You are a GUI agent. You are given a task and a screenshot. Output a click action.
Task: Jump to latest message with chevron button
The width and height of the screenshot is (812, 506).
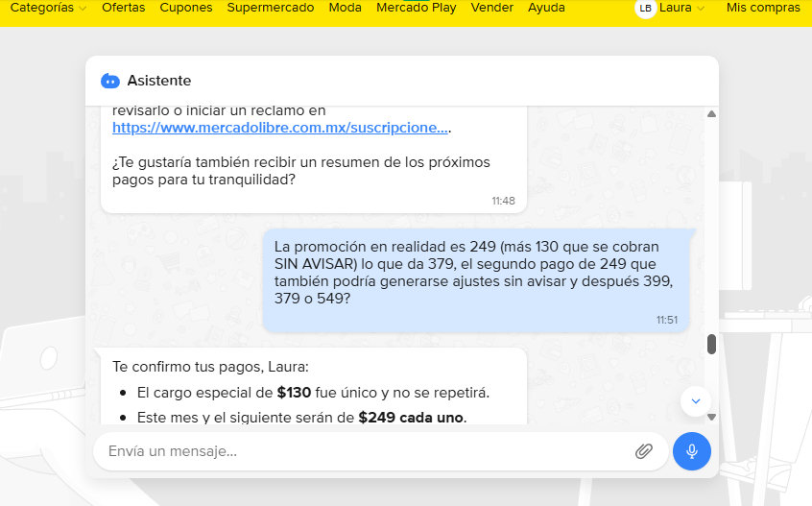696,401
